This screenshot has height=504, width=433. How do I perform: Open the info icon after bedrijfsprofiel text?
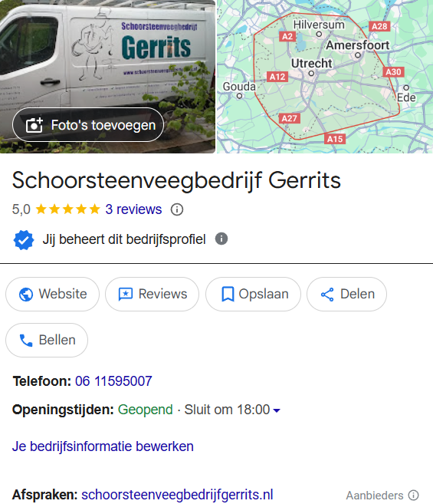221,239
